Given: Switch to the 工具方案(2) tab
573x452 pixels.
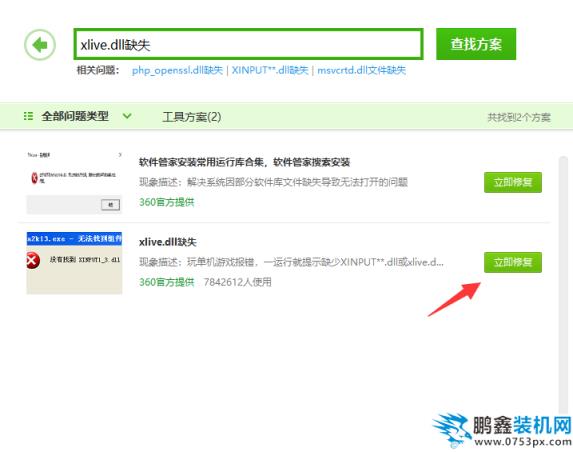Looking at the screenshot, I should [x=191, y=117].
